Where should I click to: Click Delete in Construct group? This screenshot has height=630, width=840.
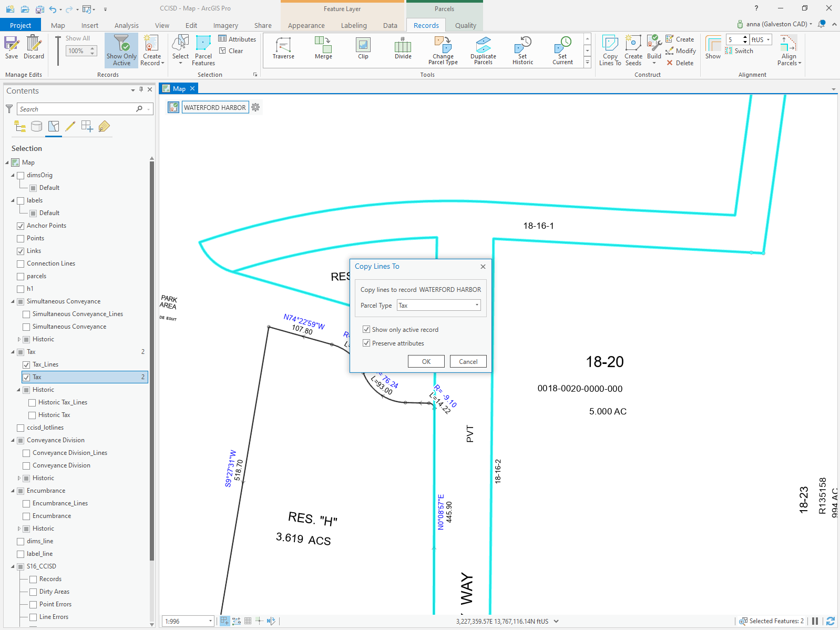click(x=680, y=63)
